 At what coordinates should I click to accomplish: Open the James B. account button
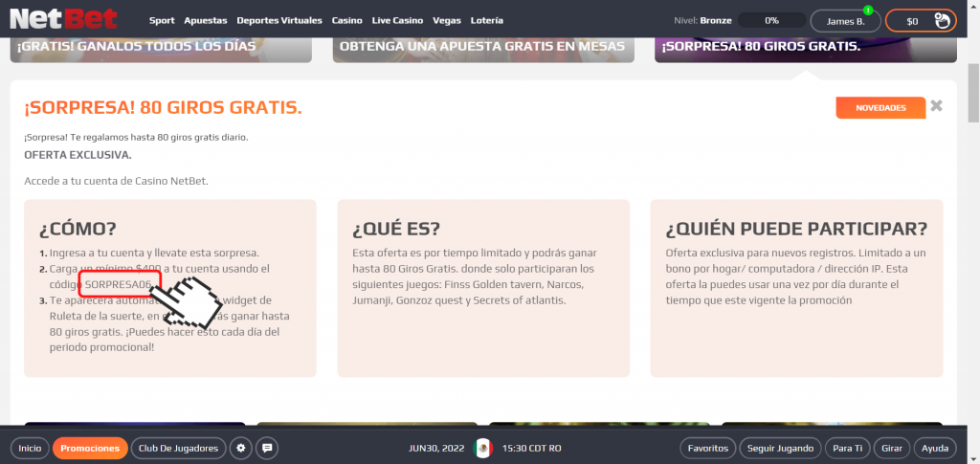(846, 21)
